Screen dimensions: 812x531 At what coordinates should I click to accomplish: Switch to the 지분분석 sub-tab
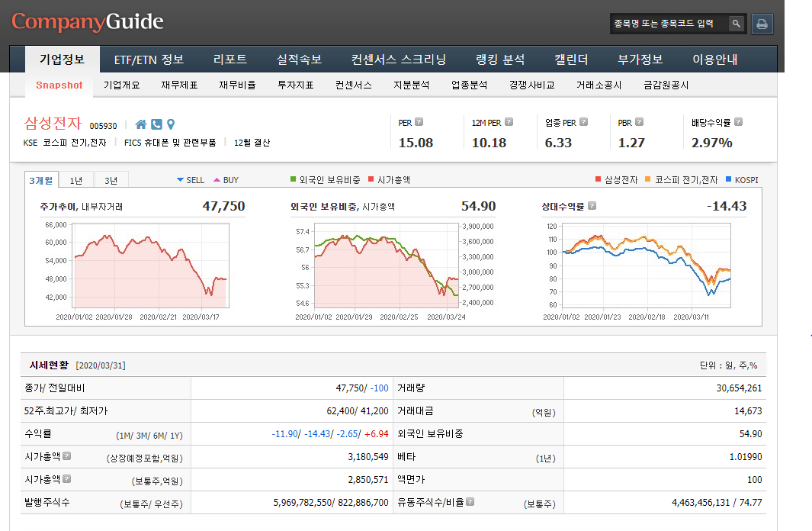point(412,85)
